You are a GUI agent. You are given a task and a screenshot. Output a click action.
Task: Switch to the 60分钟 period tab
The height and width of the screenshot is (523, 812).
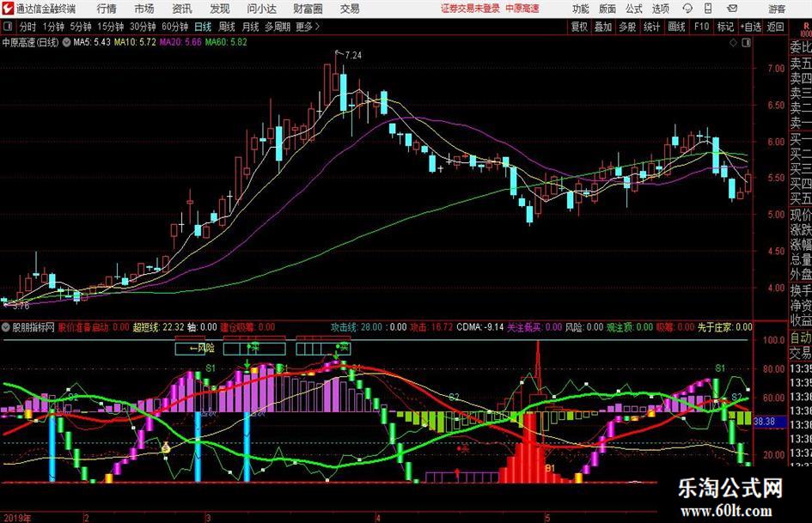tap(174, 27)
